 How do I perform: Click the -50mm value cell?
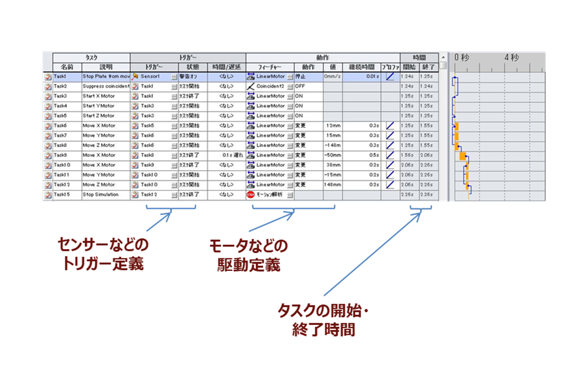[332, 155]
